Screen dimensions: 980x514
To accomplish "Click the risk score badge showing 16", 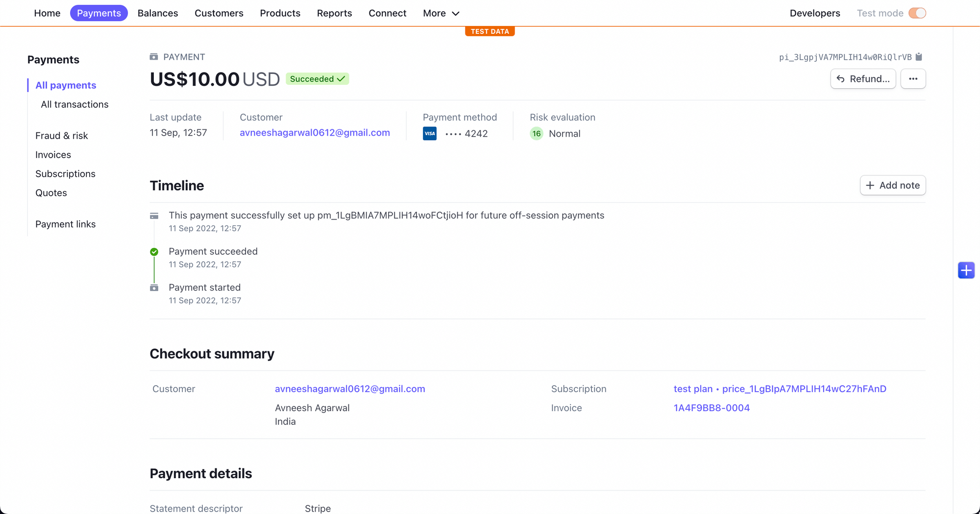I will pos(537,133).
